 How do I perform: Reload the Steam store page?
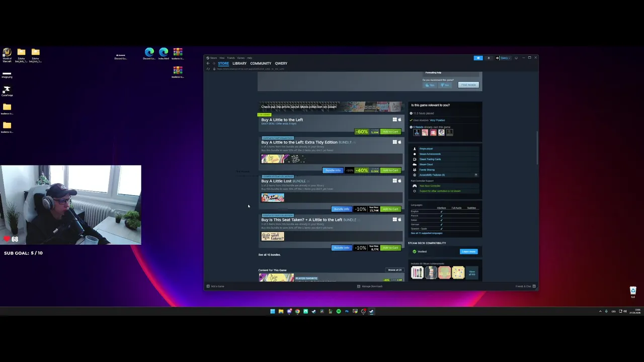point(208,68)
